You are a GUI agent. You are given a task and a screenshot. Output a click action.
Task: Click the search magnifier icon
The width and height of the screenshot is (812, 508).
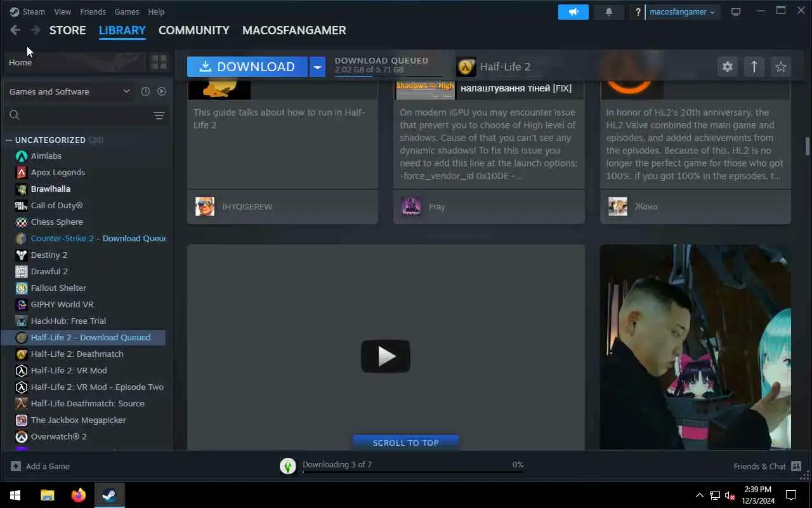tap(15, 115)
